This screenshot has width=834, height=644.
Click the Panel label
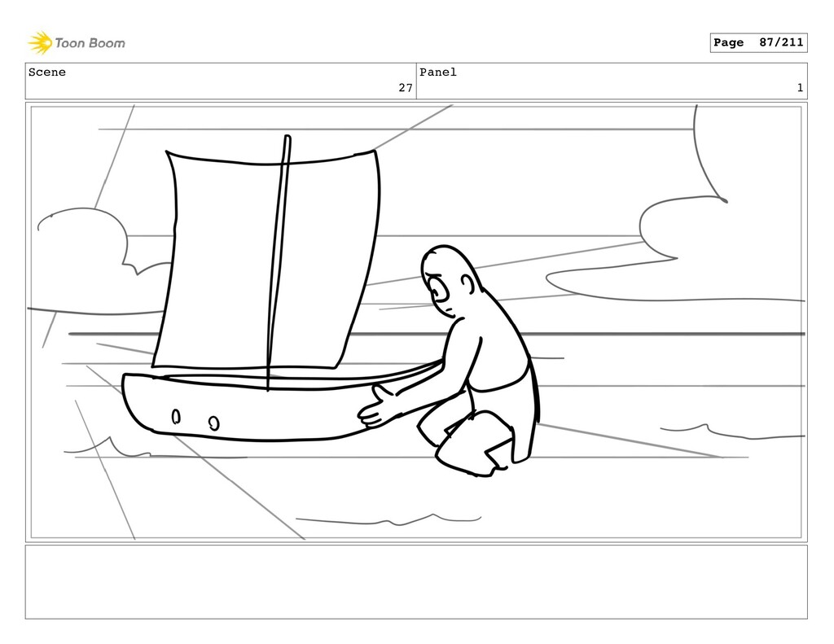[437, 72]
